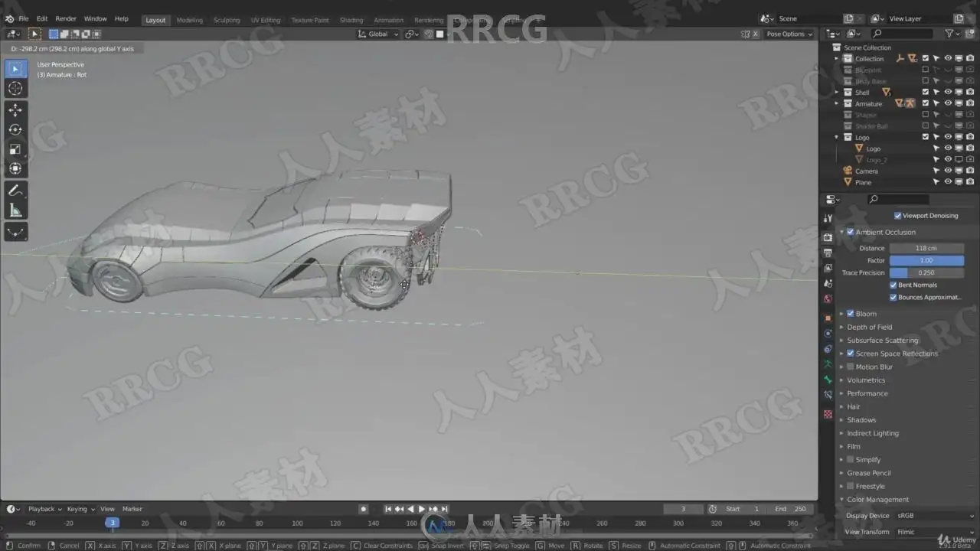Screen dimensions: 980x551
Task: Activate the Scale tool
Action: tap(15, 148)
